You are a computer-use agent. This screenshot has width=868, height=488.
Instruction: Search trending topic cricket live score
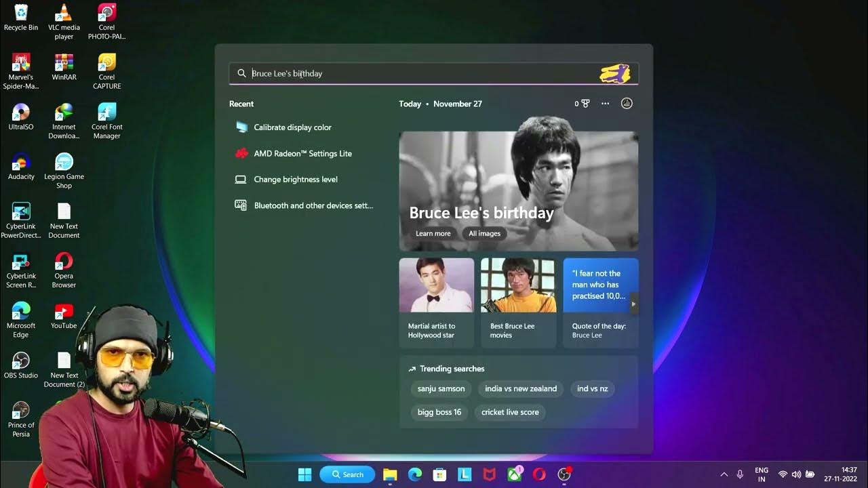pos(510,412)
